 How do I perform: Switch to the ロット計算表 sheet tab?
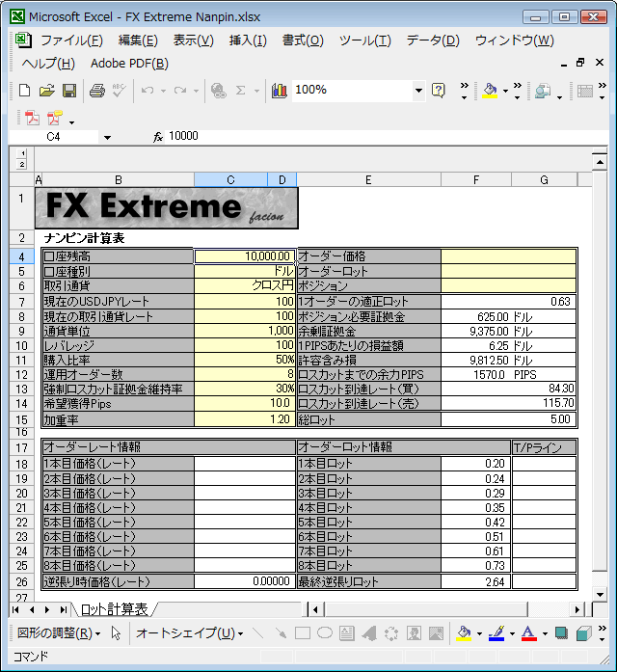click(x=114, y=609)
